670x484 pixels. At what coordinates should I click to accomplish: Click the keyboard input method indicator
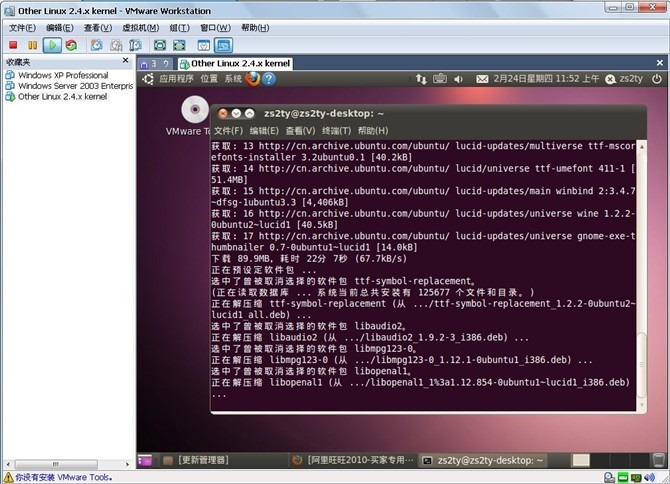(x=440, y=79)
